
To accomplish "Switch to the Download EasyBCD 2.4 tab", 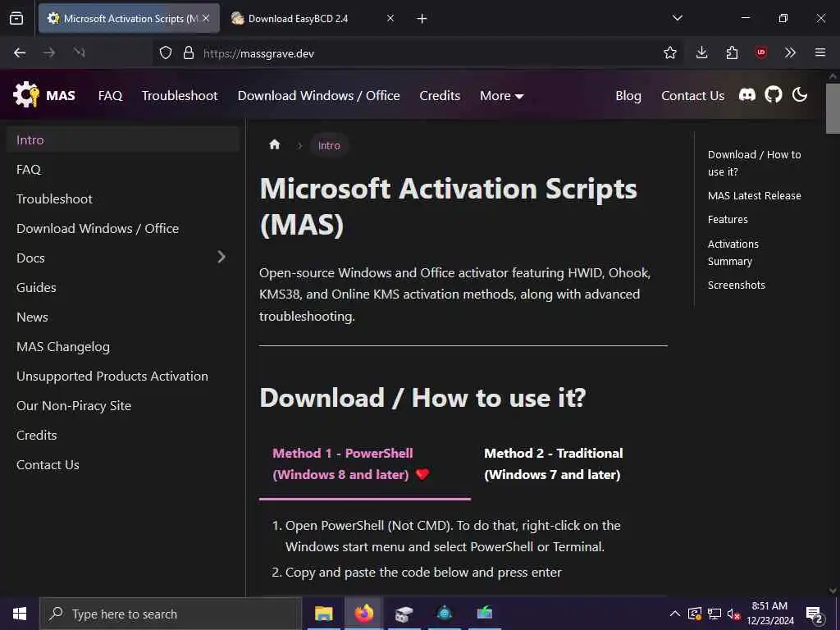I will coord(313,19).
